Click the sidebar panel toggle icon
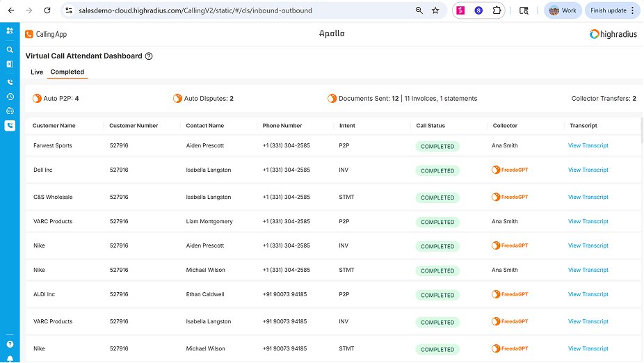The width and height of the screenshot is (644, 363). coord(10,64)
